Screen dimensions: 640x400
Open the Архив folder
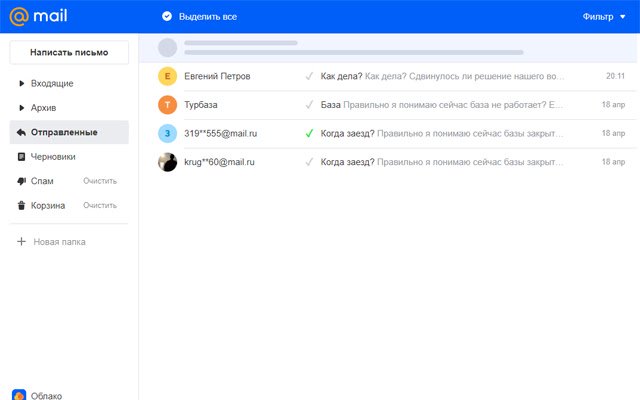pos(43,108)
